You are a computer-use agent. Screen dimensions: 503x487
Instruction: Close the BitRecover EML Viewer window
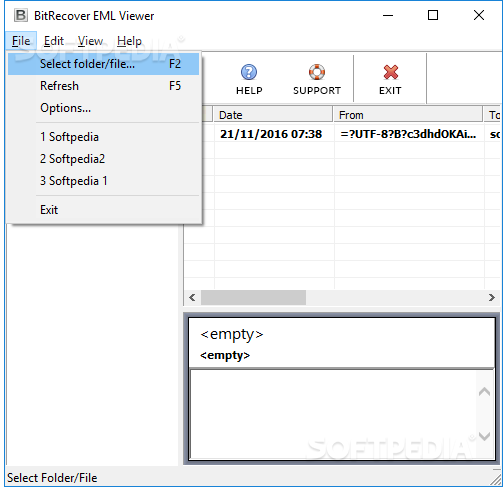point(479,15)
